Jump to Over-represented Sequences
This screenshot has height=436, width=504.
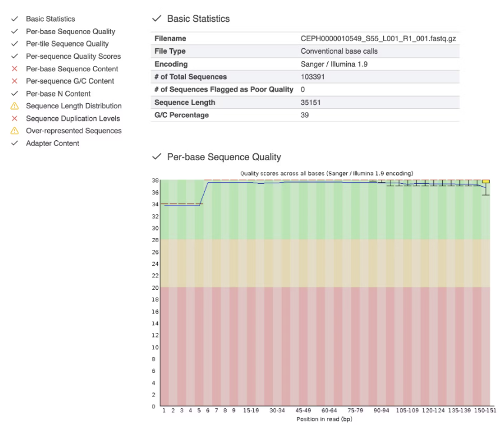tap(74, 131)
